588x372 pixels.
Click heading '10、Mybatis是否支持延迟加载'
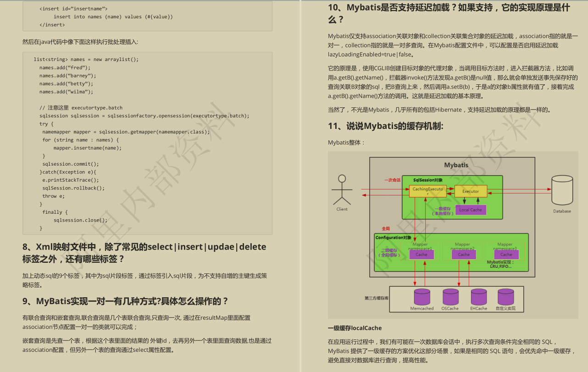click(449, 14)
